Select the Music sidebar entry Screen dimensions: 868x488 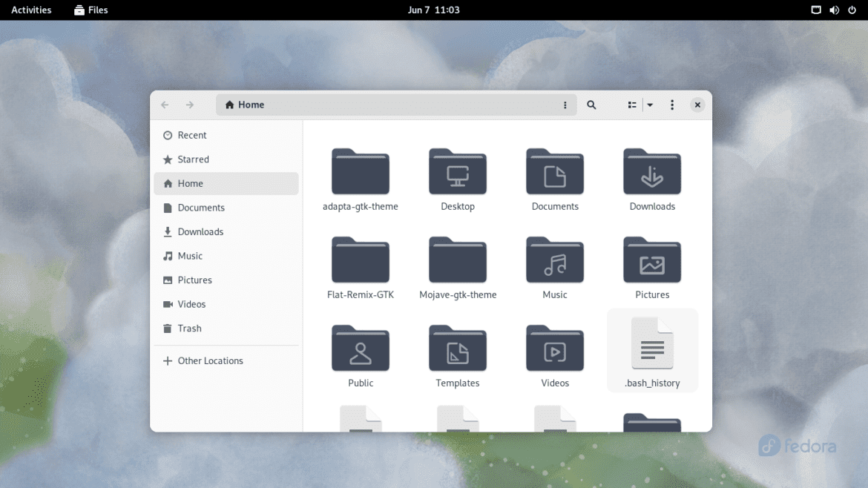(189, 256)
